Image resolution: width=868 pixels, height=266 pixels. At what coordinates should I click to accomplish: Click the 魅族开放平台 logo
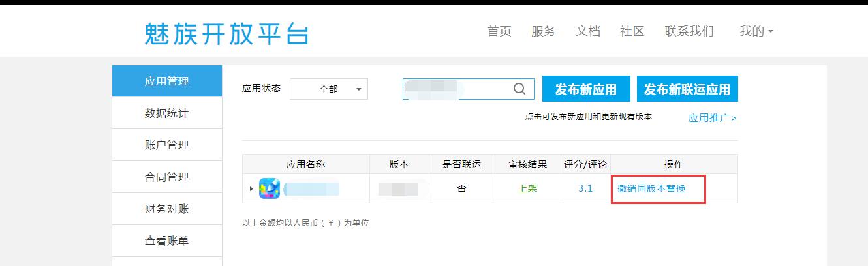click(x=226, y=34)
